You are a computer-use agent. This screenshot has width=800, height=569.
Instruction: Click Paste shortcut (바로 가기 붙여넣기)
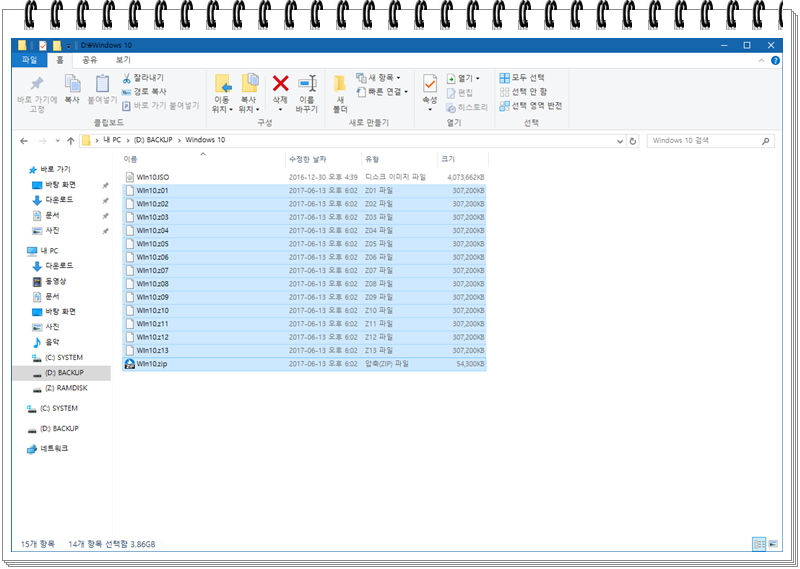(161, 106)
